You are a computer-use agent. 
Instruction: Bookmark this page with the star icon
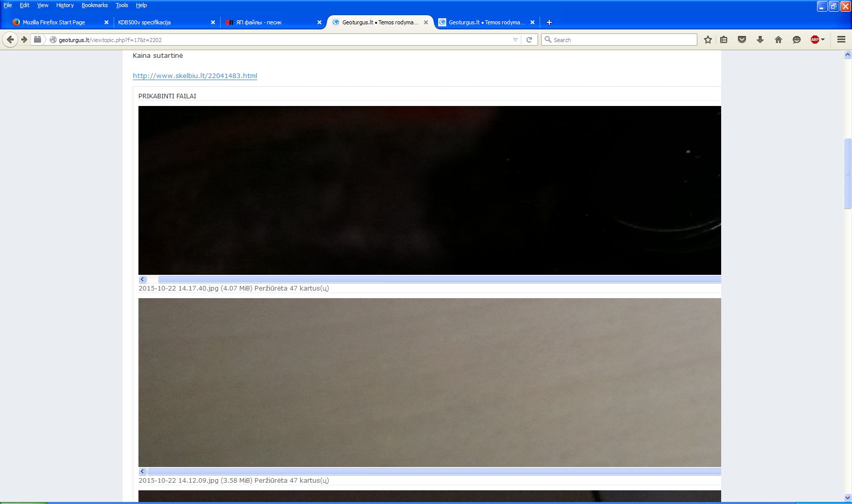tap(708, 40)
